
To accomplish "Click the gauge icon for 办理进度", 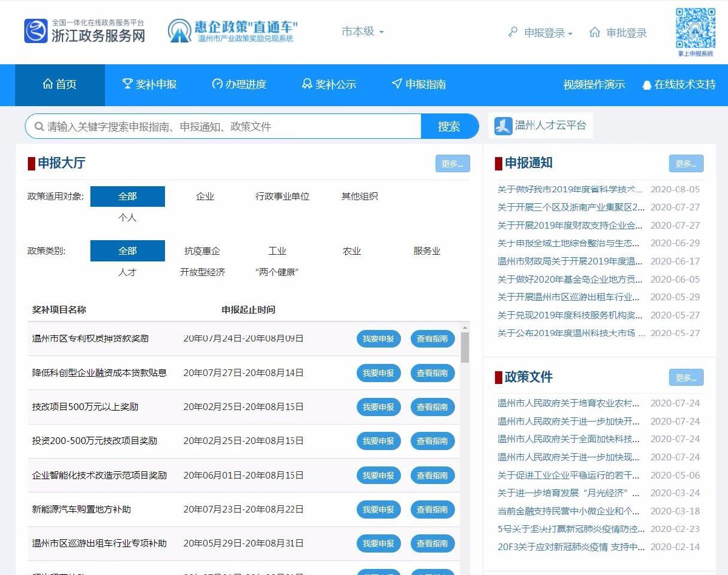I will (x=217, y=84).
